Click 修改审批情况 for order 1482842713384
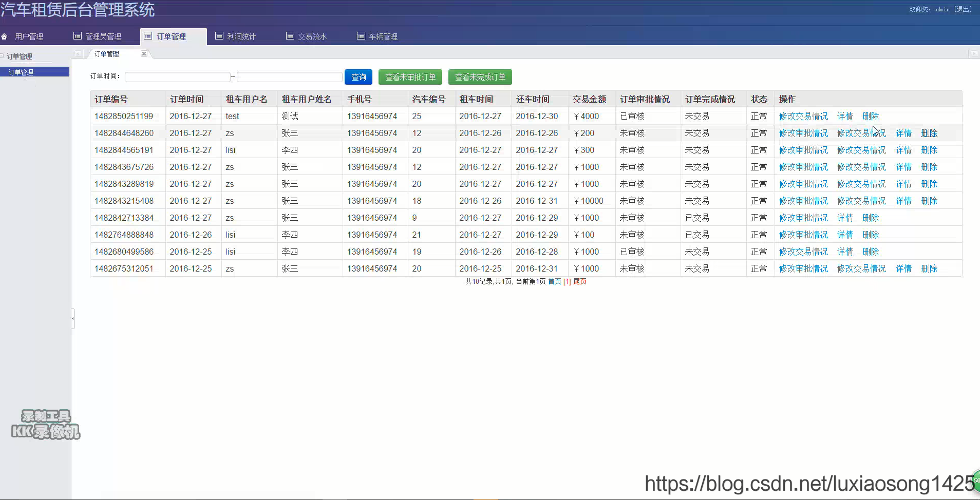Image resolution: width=980 pixels, height=500 pixels. coord(803,218)
